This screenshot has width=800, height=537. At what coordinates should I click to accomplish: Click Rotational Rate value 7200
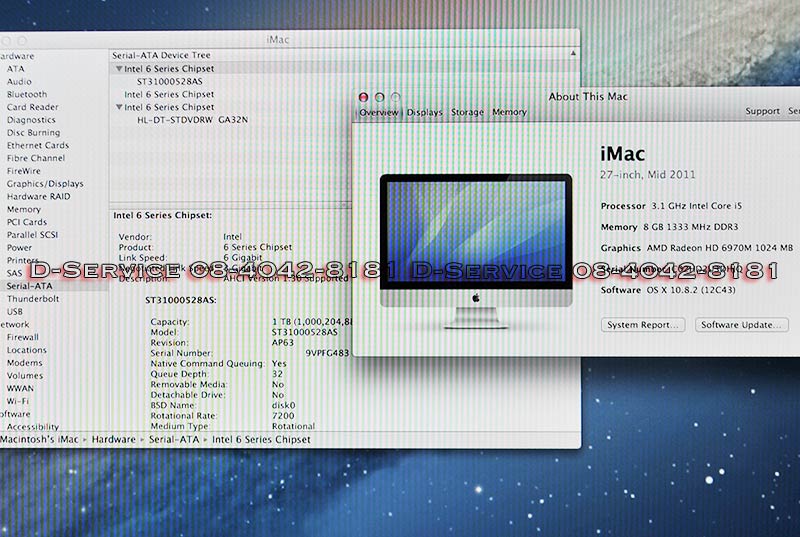pyautogui.click(x=283, y=416)
